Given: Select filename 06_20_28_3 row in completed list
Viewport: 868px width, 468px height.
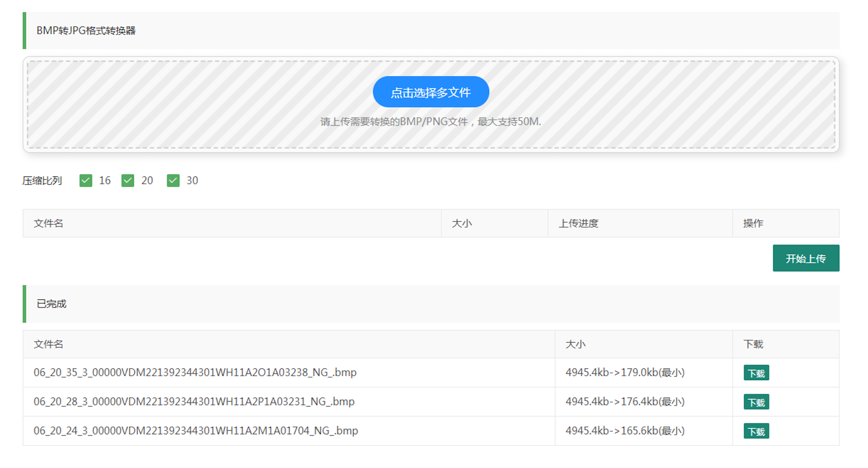Looking at the screenshot, I should [194, 402].
